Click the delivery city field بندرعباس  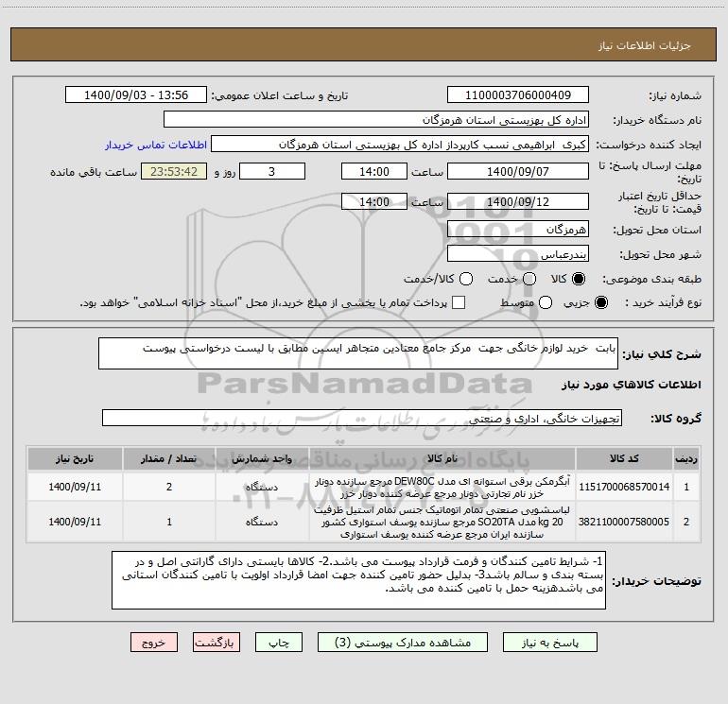pyautogui.click(x=518, y=254)
